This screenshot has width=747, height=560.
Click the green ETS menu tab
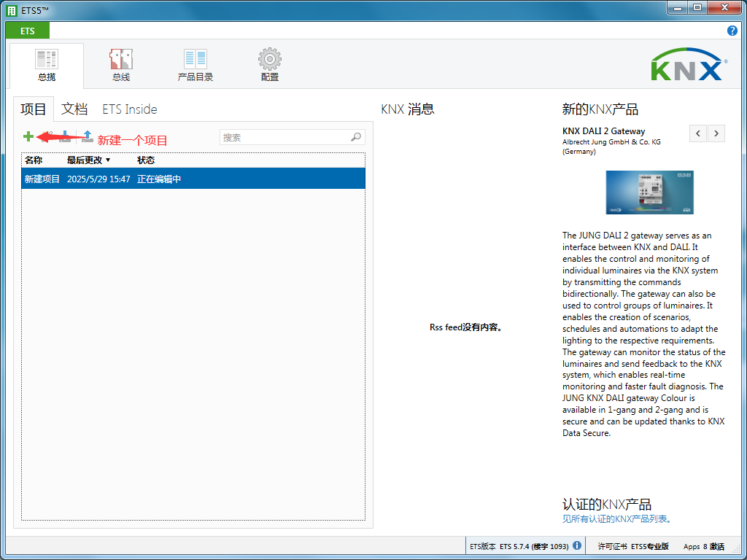pyautogui.click(x=28, y=31)
